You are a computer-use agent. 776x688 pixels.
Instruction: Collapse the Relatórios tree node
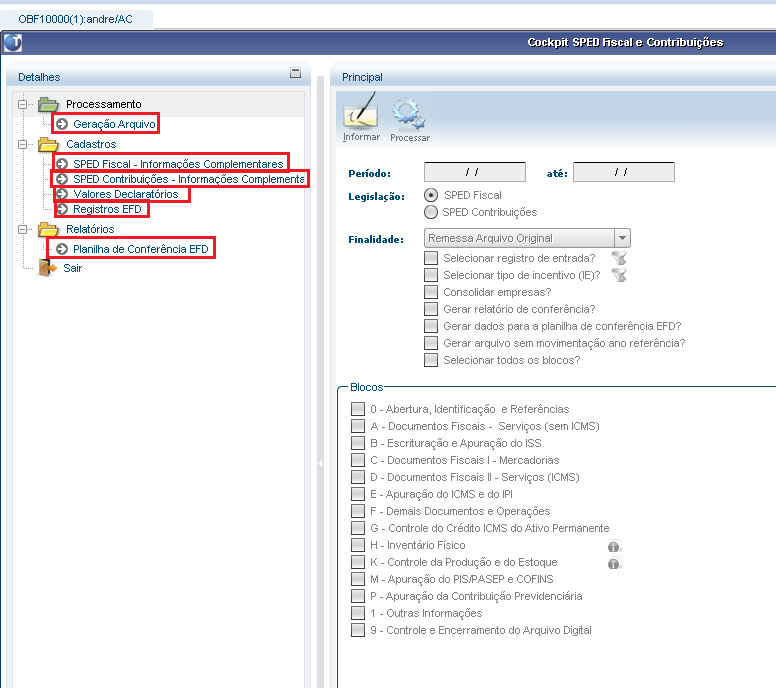pos(22,229)
